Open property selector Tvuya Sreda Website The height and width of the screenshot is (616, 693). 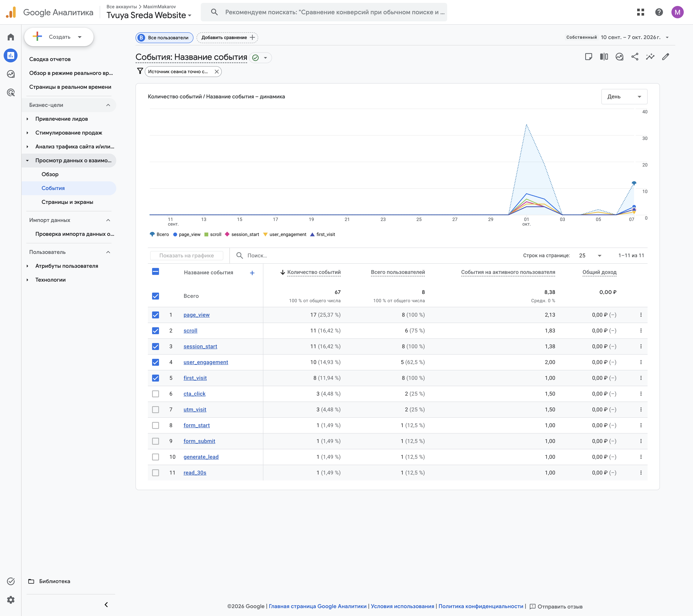point(149,15)
